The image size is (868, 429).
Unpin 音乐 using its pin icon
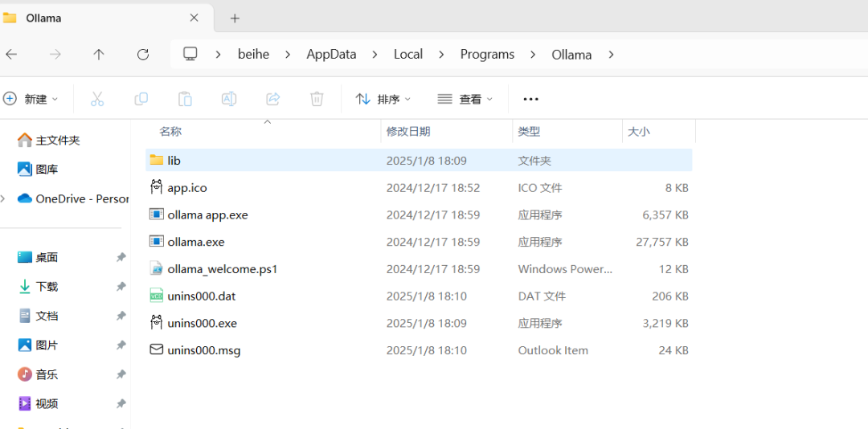pos(121,374)
